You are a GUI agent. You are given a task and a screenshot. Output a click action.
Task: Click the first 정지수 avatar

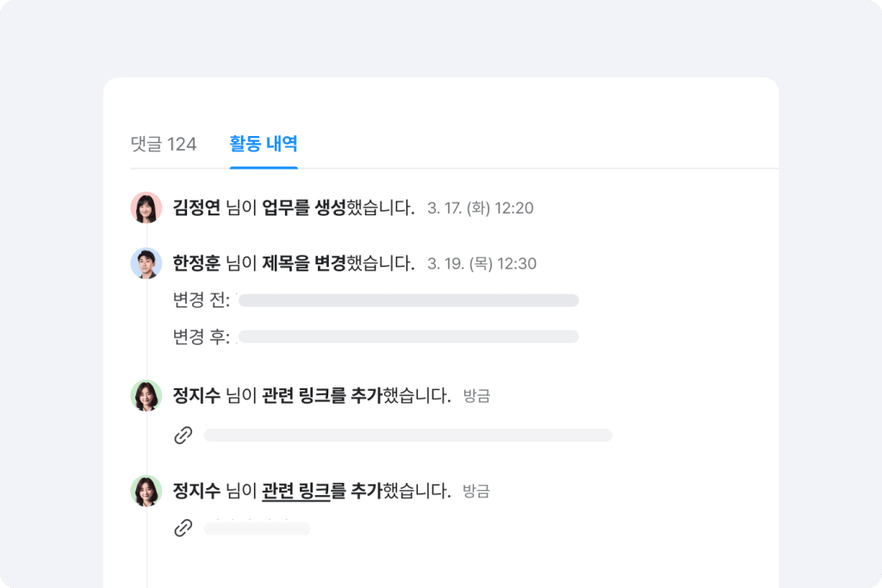pos(146,396)
